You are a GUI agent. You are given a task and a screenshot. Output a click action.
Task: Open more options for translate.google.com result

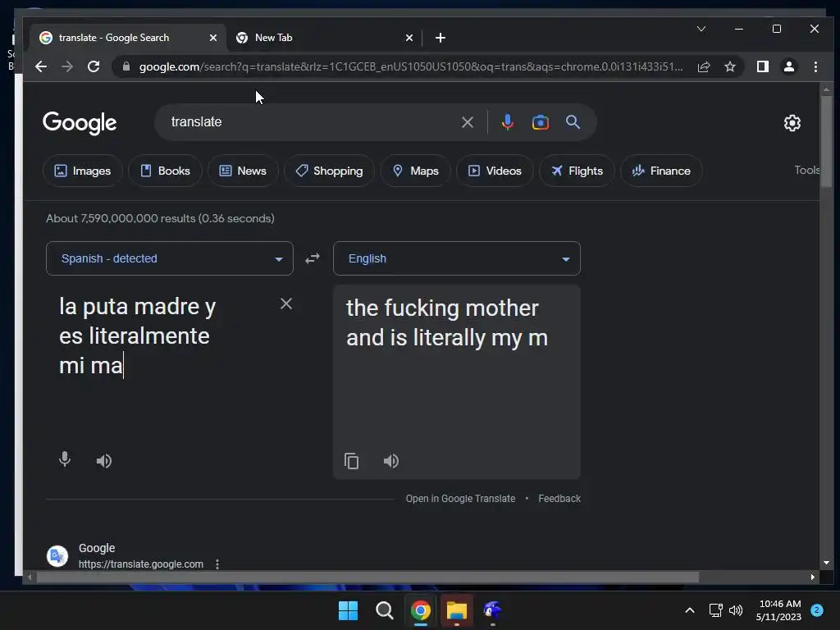click(217, 564)
